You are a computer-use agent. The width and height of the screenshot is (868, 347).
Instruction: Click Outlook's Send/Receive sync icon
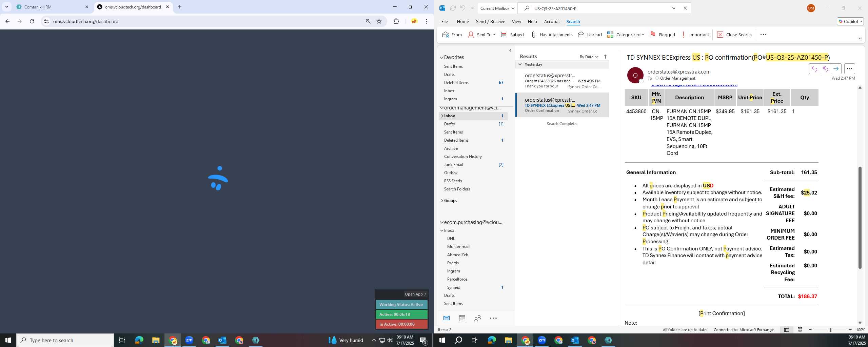453,8
